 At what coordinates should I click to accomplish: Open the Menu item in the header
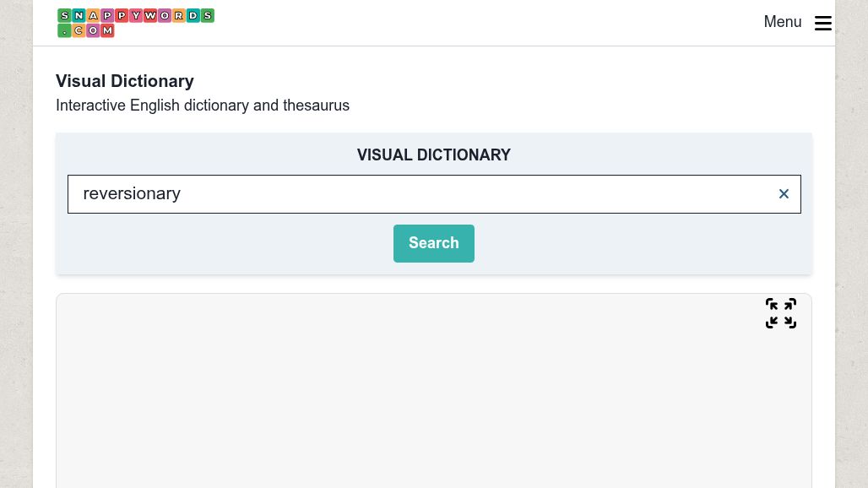coord(783,22)
